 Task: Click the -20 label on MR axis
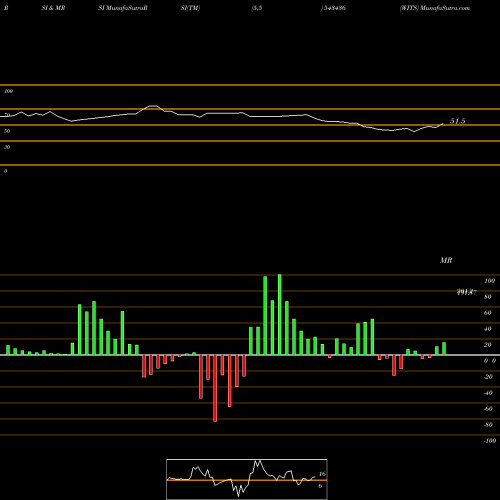488,377
